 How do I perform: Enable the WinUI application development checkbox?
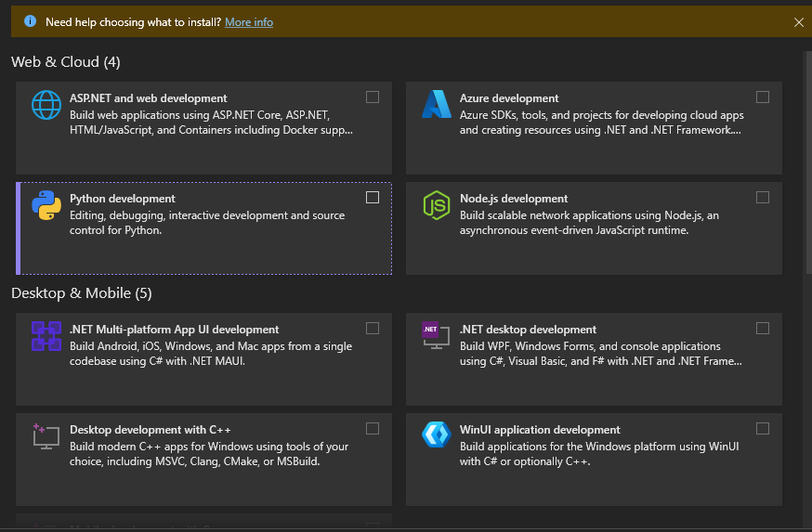pos(763,428)
